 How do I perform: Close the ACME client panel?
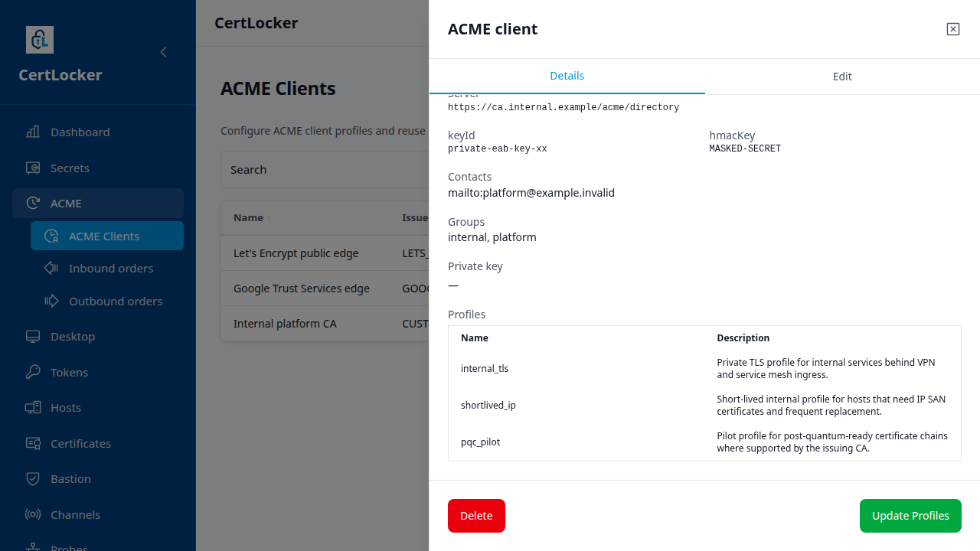coord(953,29)
